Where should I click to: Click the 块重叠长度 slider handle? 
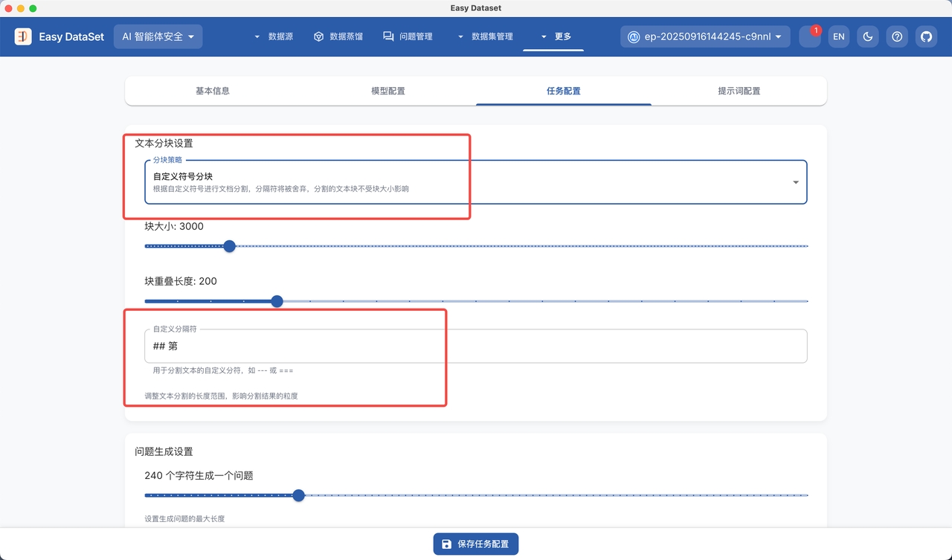point(277,301)
